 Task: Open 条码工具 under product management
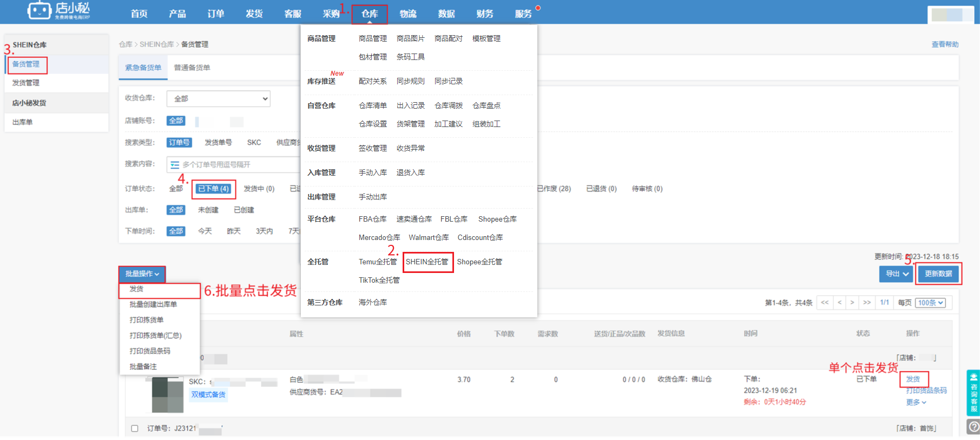coord(411,57)
